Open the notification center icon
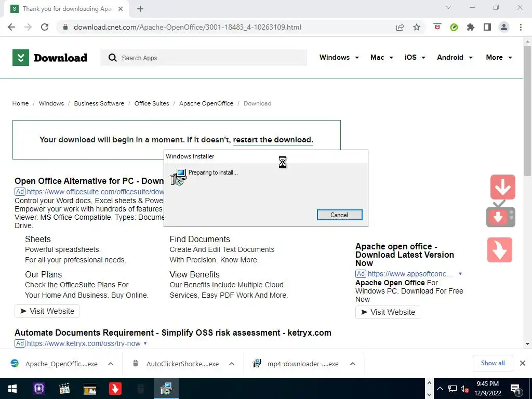The image size is (532, 399). [x=515, y=390]
